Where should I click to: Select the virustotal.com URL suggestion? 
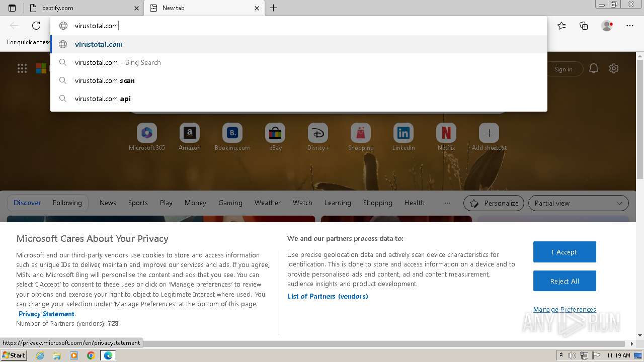click(x=299, y=44)
